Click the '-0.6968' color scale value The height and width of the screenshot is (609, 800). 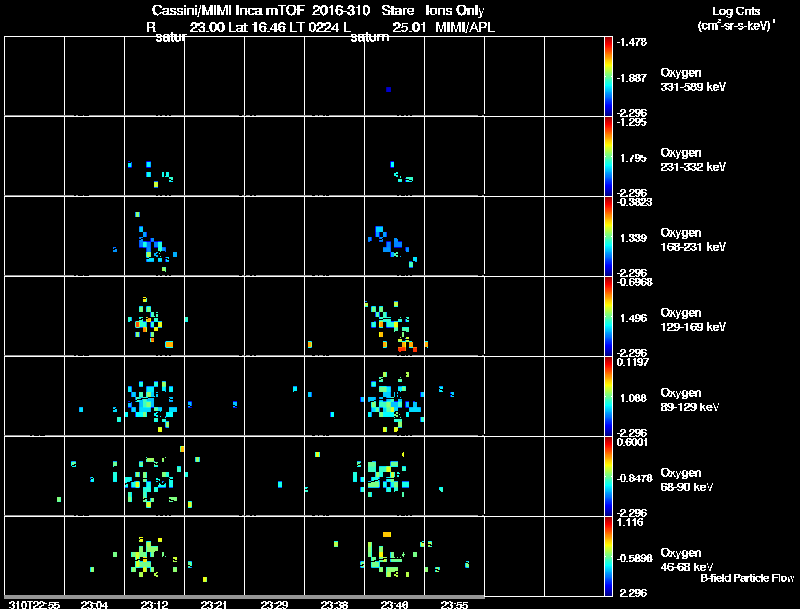click(x=634, y=282)
